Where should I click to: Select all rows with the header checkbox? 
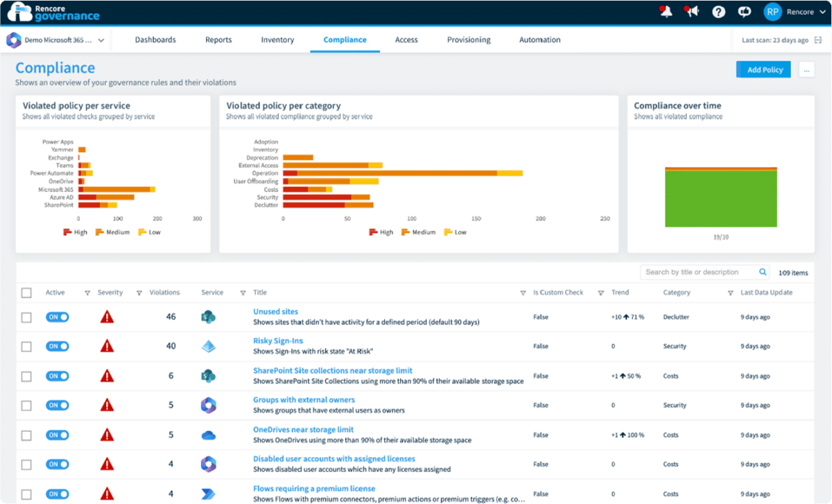(26, 293)
